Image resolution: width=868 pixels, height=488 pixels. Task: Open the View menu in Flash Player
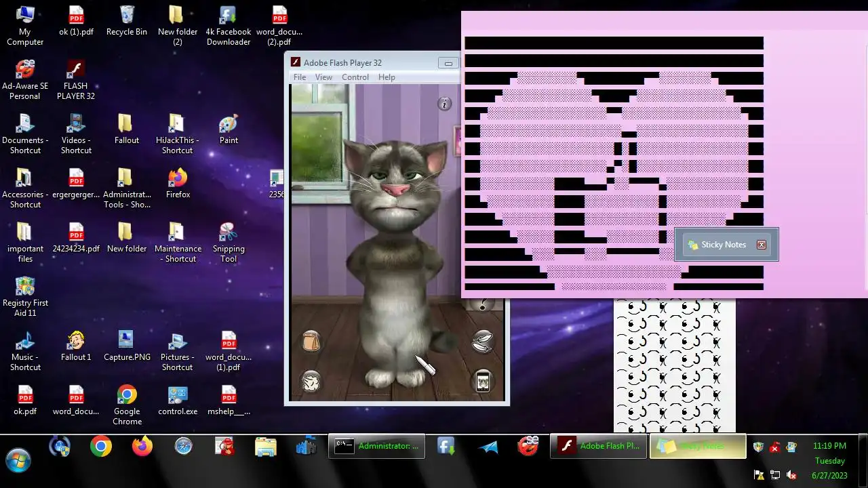point(323,77)
